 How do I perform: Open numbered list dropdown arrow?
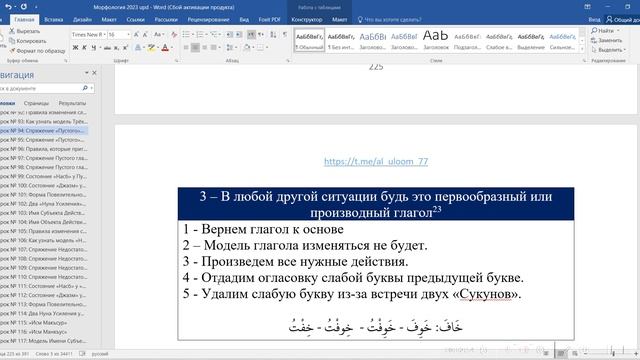207,35
